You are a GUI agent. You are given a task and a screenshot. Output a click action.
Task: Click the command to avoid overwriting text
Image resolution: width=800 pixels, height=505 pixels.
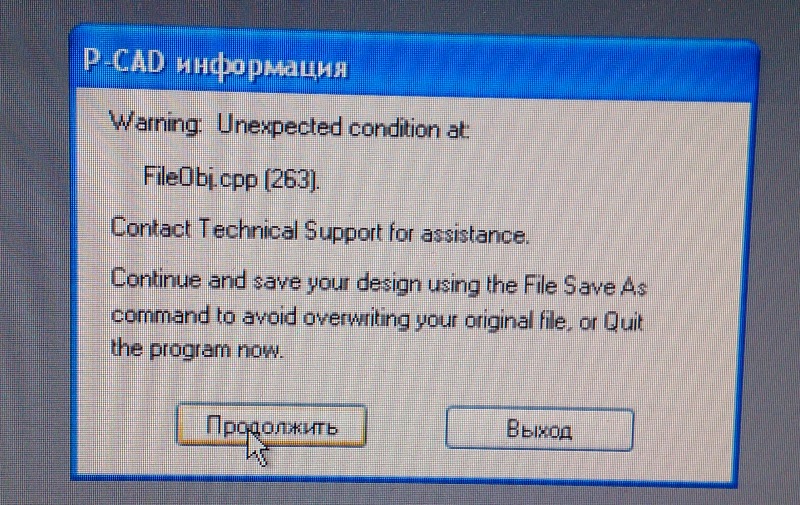260,317
